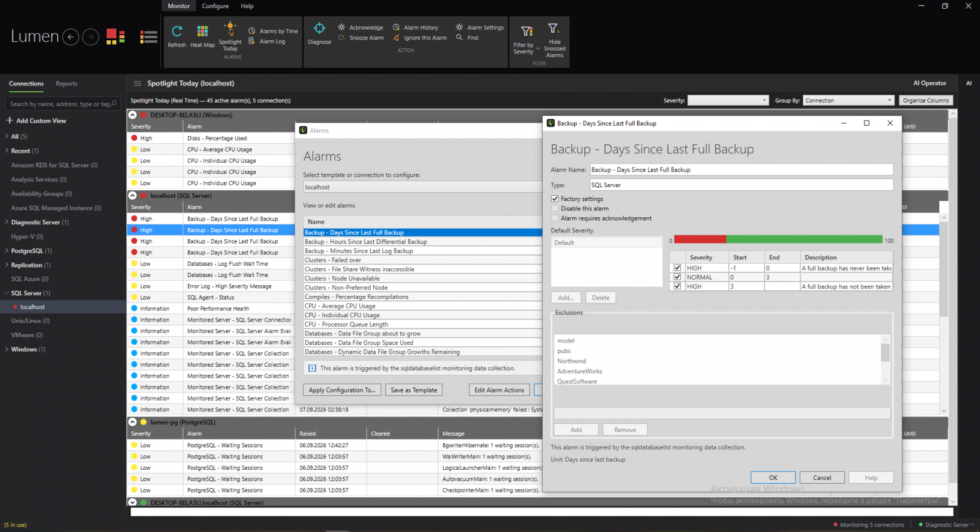Screen dimensions: 980x532
Task: Open the Diagnostic Server status dropdown
Action: (x=946, y=525)
